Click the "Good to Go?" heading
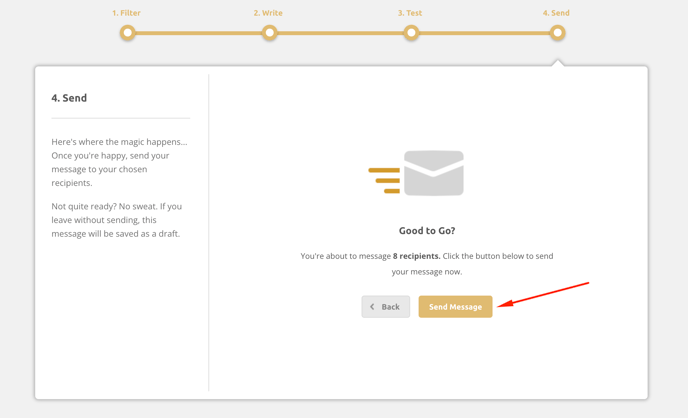This screenshot has width=688, height=418. pos(427,231)
